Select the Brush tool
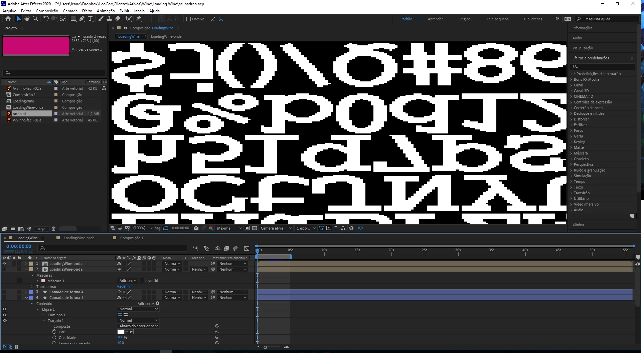Image resolution: width=644 pixels, height=353 pixels. point(101,19)
